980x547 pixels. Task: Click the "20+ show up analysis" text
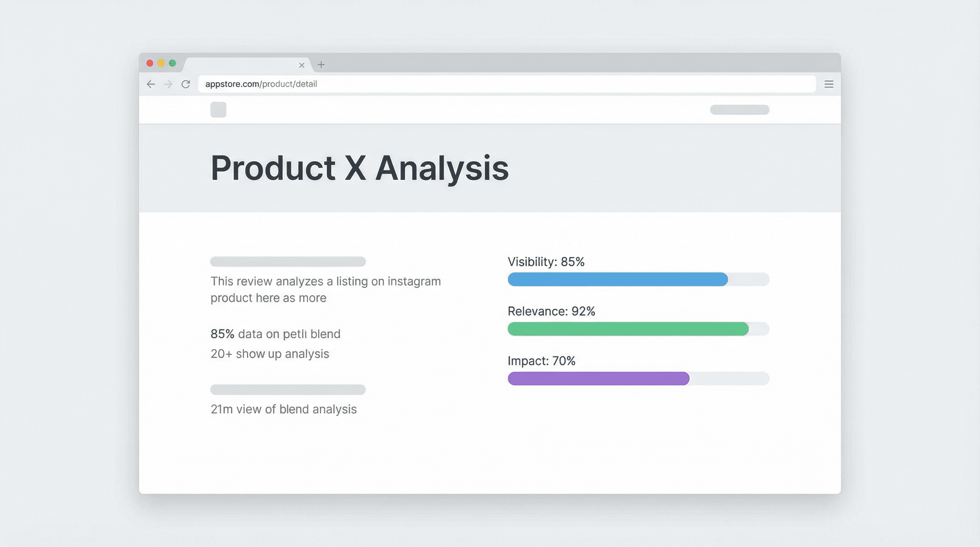270,354
